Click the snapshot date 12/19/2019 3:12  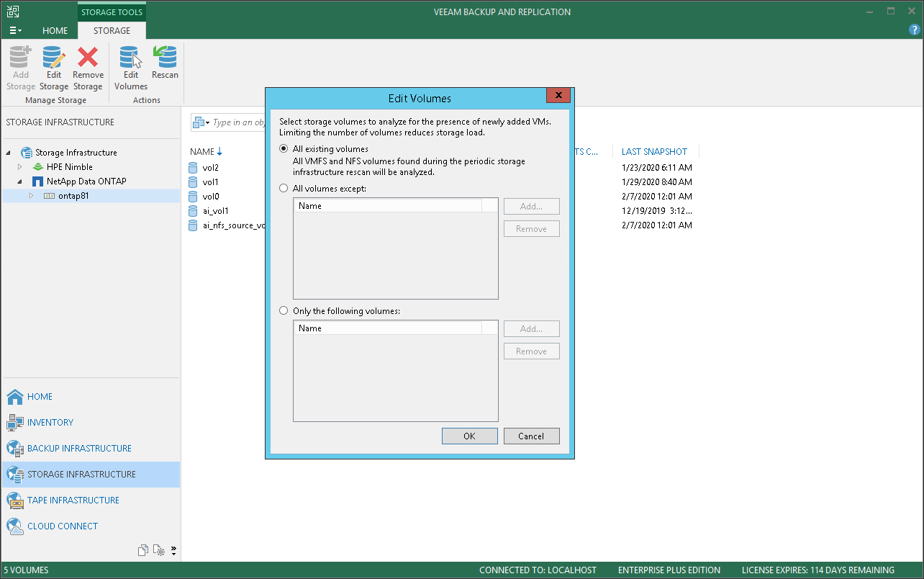pyautogui.click(x=657, y=211)
